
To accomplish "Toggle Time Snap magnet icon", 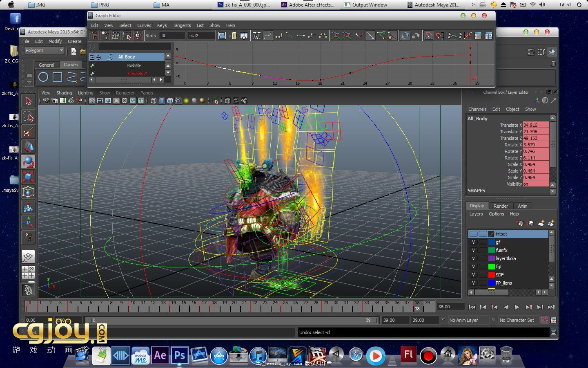I will tap(428, 36).
